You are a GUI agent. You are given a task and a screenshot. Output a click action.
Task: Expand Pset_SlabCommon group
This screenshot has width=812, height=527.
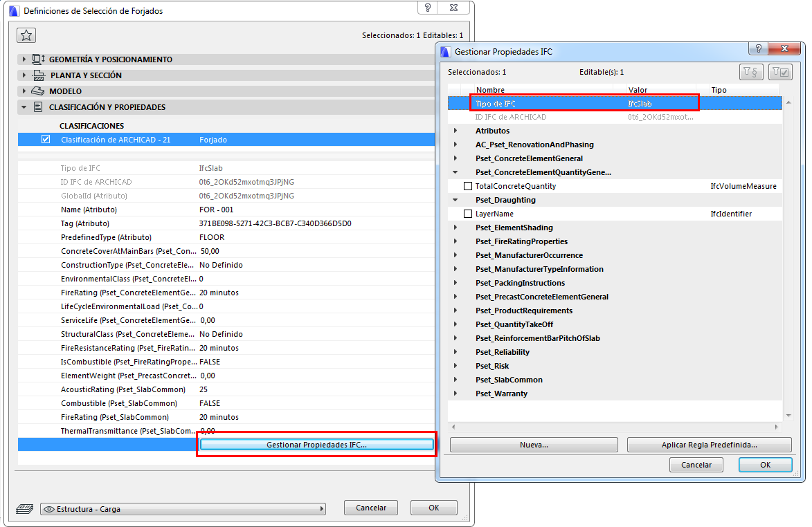click(455, 380)
